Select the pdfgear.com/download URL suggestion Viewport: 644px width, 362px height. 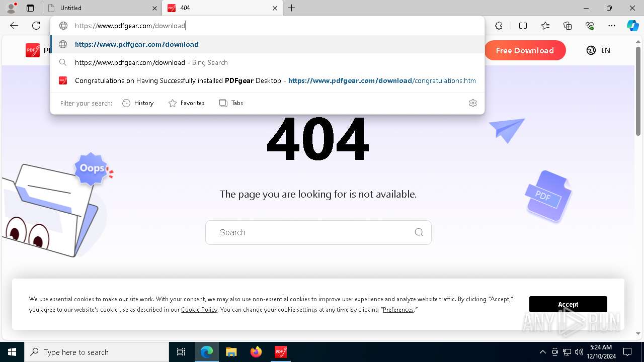point(267,44)
